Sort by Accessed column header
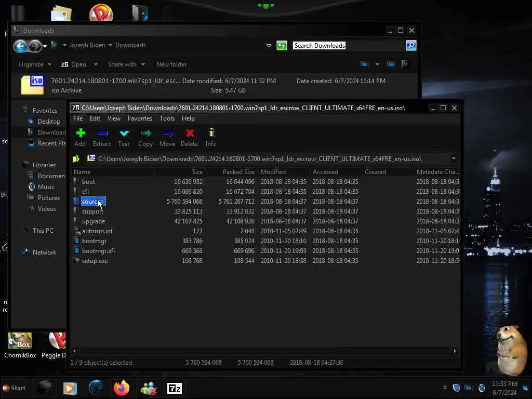This screenshot has width=532, height=399. pos(336,171)
